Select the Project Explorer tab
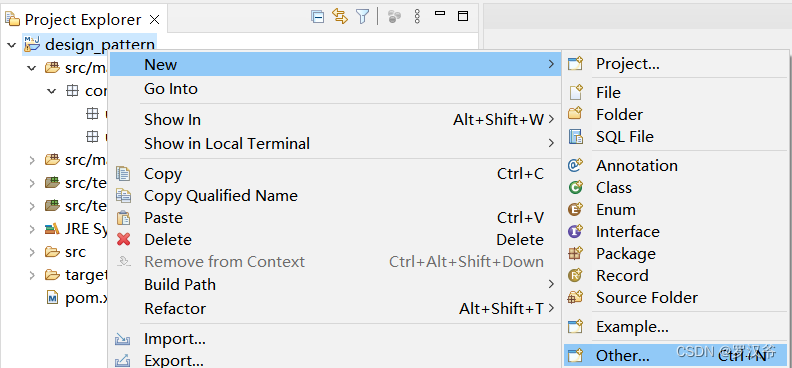 tap(83, 20)
